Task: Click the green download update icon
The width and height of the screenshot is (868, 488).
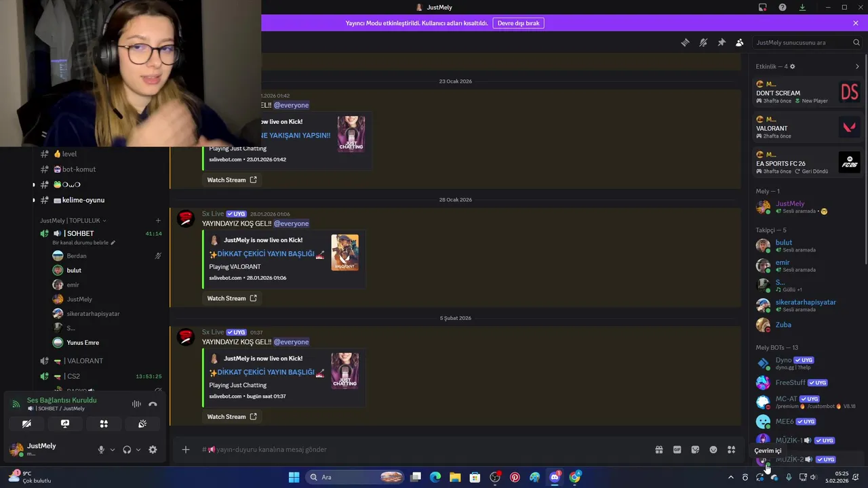Action: [802, 7]
